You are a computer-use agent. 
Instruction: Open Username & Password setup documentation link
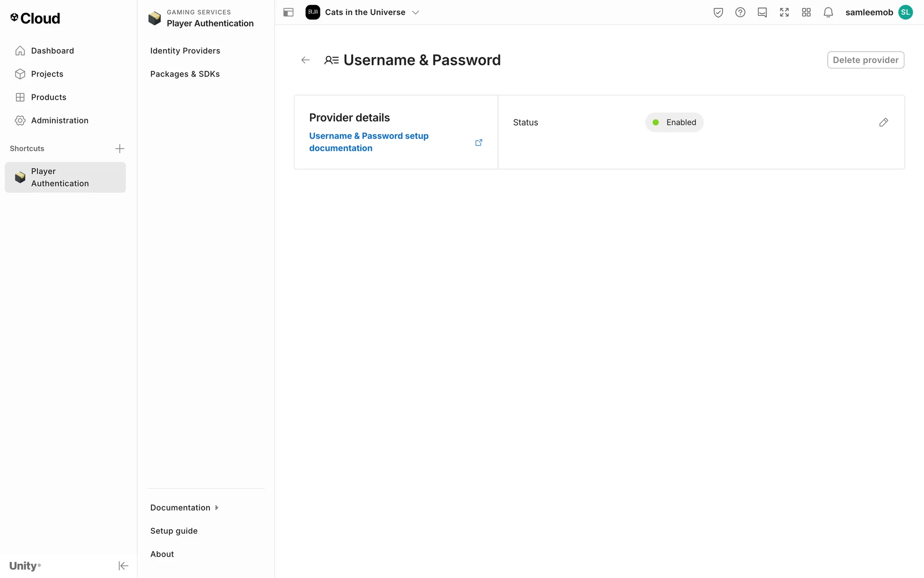pos(369,142)
